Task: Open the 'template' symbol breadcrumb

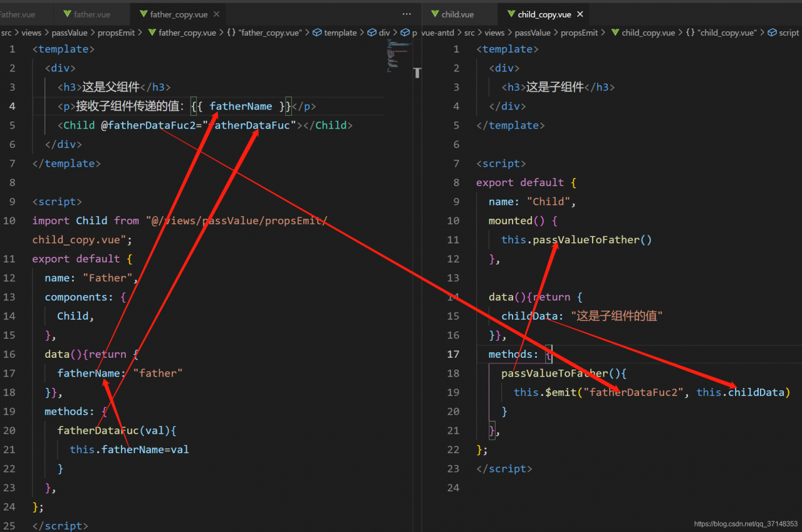Action: click(x=335, y=33)
